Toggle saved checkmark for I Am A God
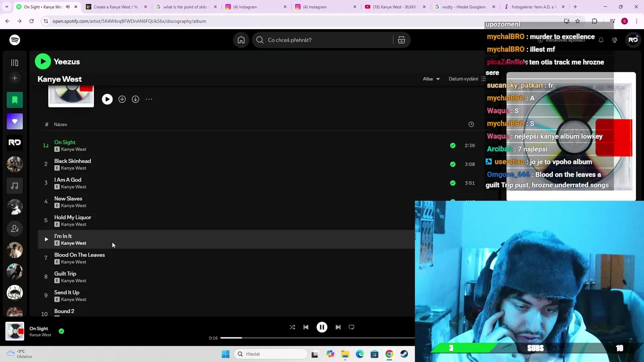 coord(453,183)
